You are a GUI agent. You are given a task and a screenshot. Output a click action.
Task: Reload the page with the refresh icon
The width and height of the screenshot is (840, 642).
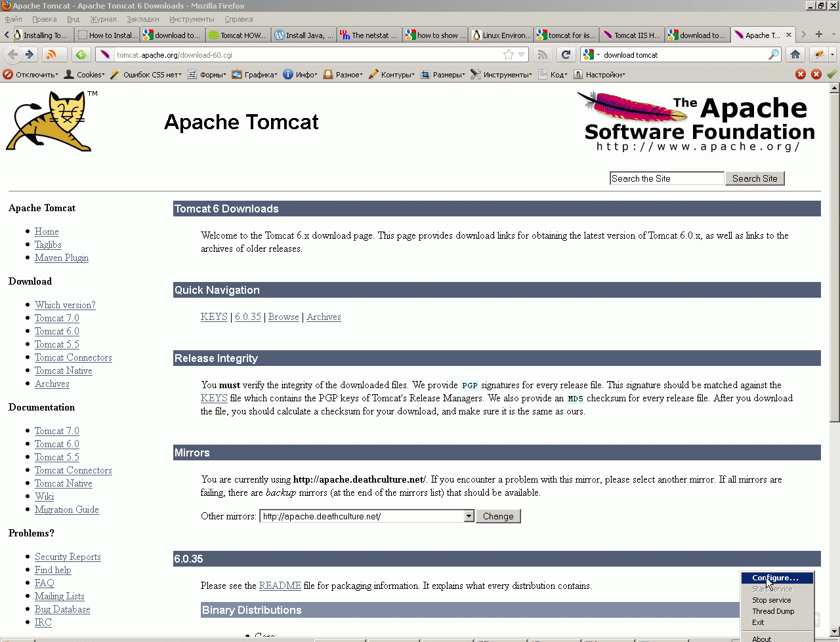(566, 54)
